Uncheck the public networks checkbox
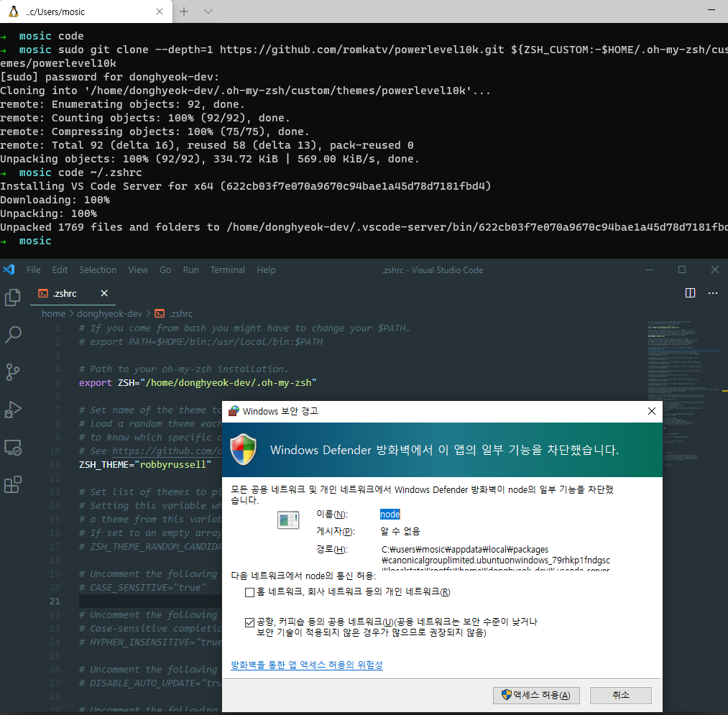728x715 pixels. click(249, 622)
